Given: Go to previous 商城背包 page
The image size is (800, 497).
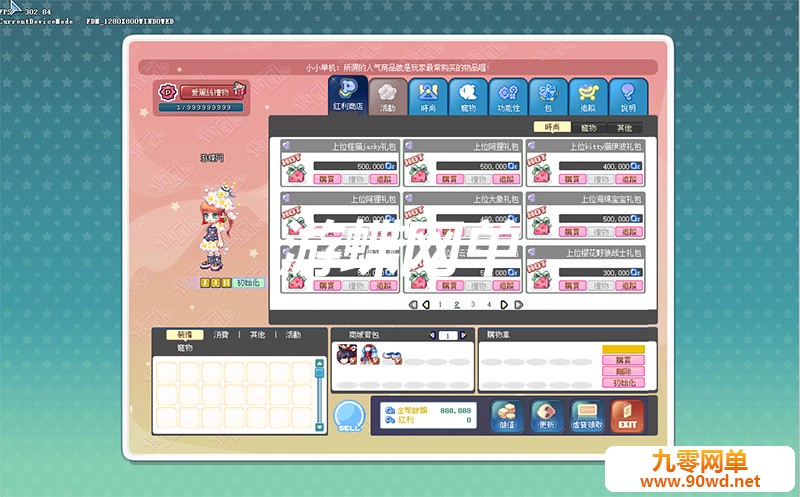Looking at the screenshot, I should [x=433, y=335].
